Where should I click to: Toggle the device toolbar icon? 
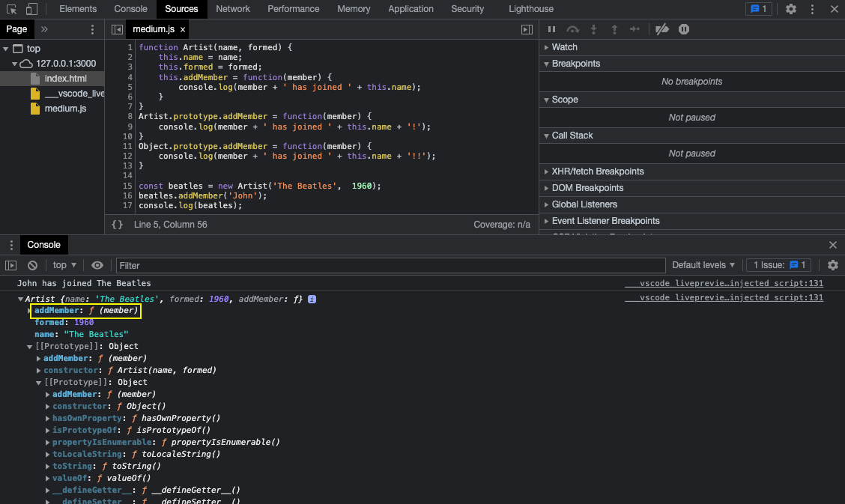tap(31, 9)
